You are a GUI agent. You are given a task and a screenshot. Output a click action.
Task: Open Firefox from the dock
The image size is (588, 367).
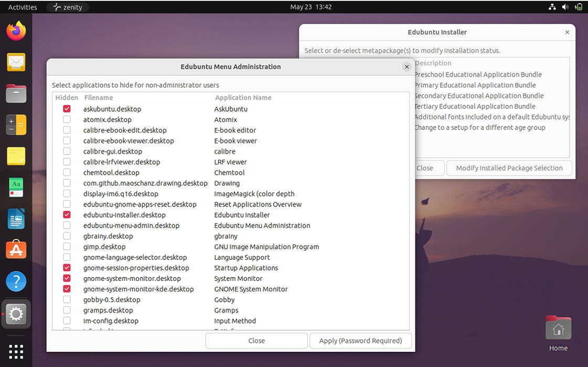point(16,31)
